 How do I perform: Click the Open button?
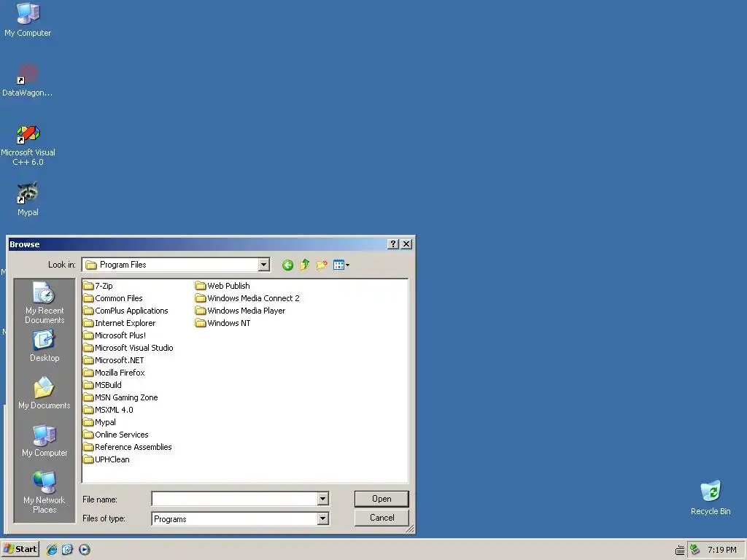coord(382,499)
